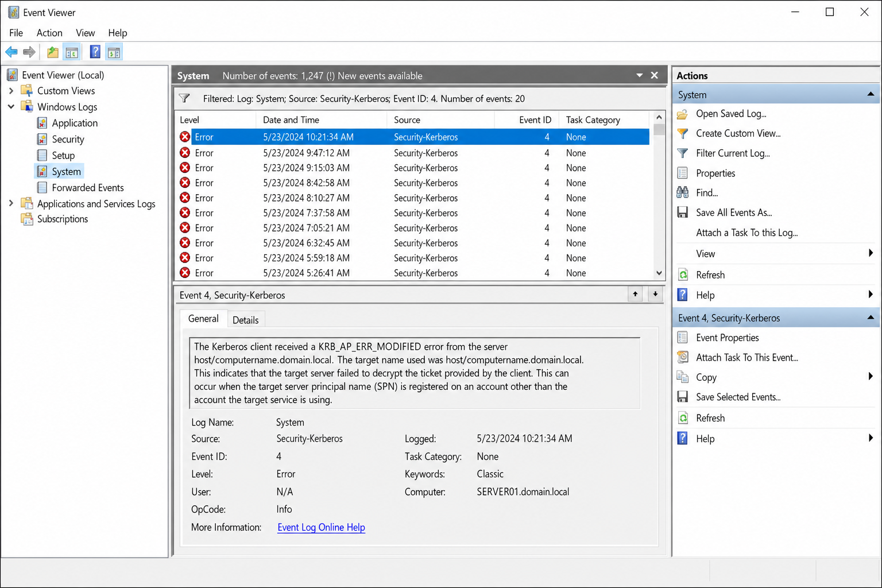Collapse the System actions section
The width and height of the screenshot is (882, 588).
tap(871, 94)
